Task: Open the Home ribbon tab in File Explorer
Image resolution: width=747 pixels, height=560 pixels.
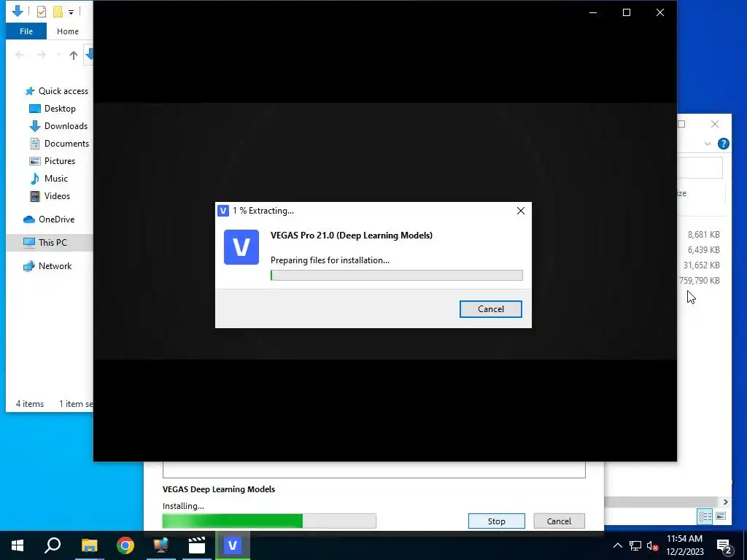Action: [x=68, y=31]
